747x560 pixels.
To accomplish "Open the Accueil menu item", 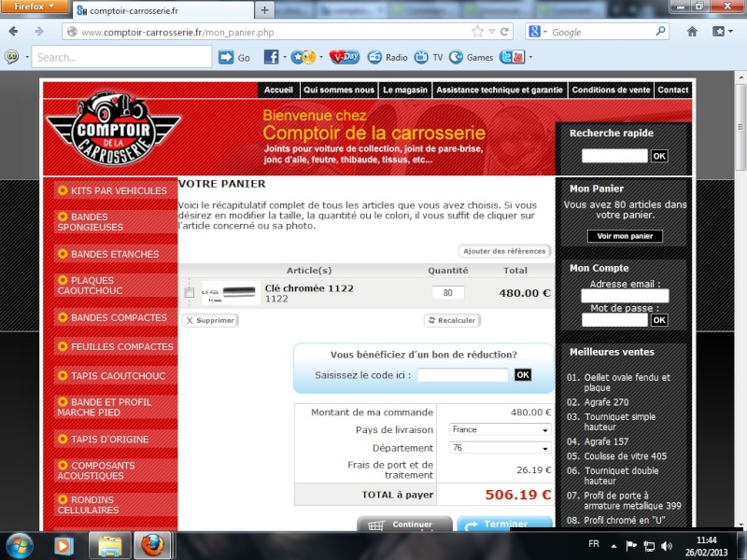I will 278,90.
